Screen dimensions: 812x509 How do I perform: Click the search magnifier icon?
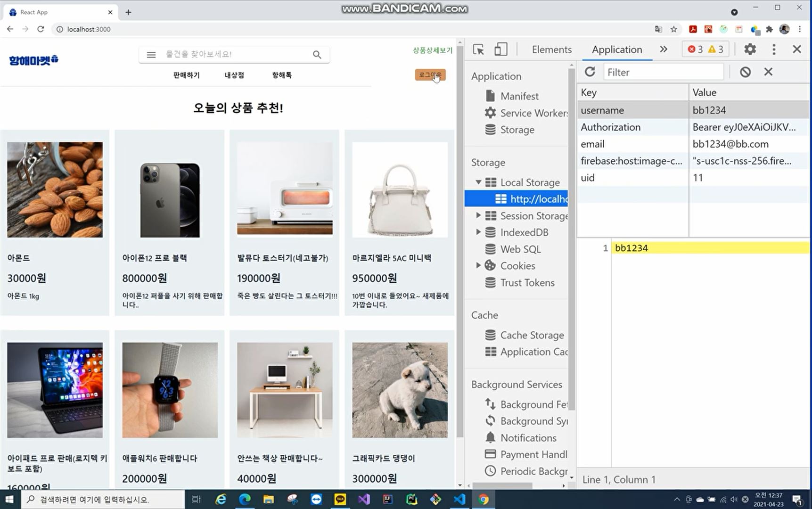(317, 55)
